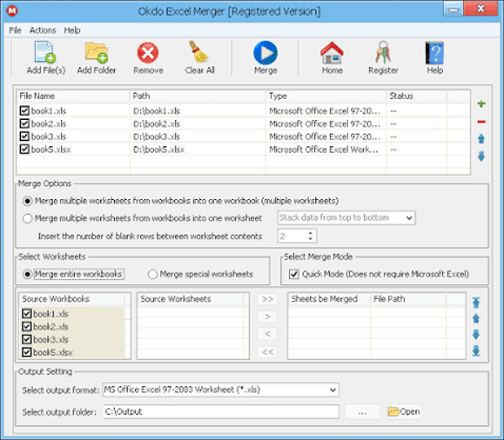Click the >> add all sheets button
Image resolution: width=504 pixels, height=440 pixels.
267,299
